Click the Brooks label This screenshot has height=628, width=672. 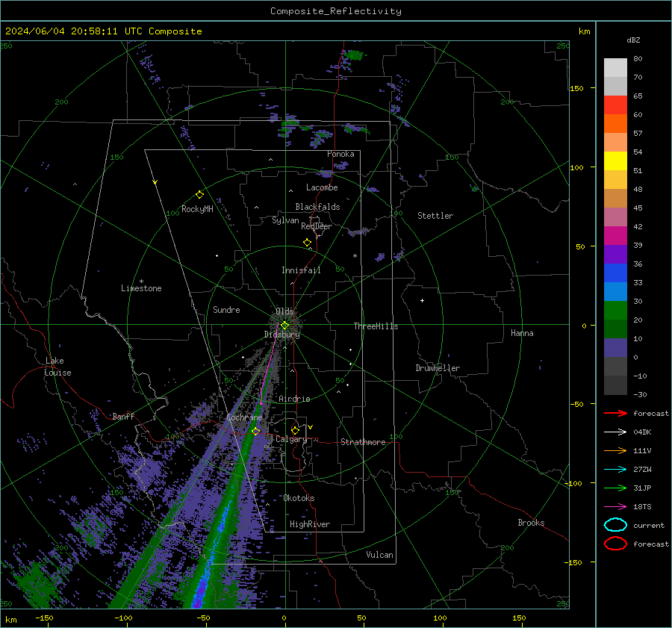point(531,523)
